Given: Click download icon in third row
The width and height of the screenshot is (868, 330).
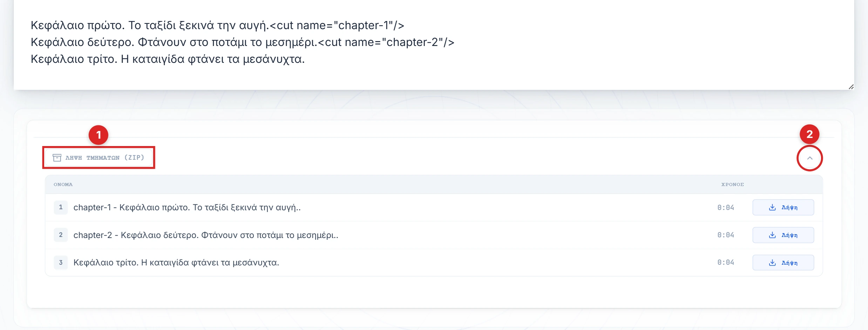Looking at the screenshot, I should point(772,263).
